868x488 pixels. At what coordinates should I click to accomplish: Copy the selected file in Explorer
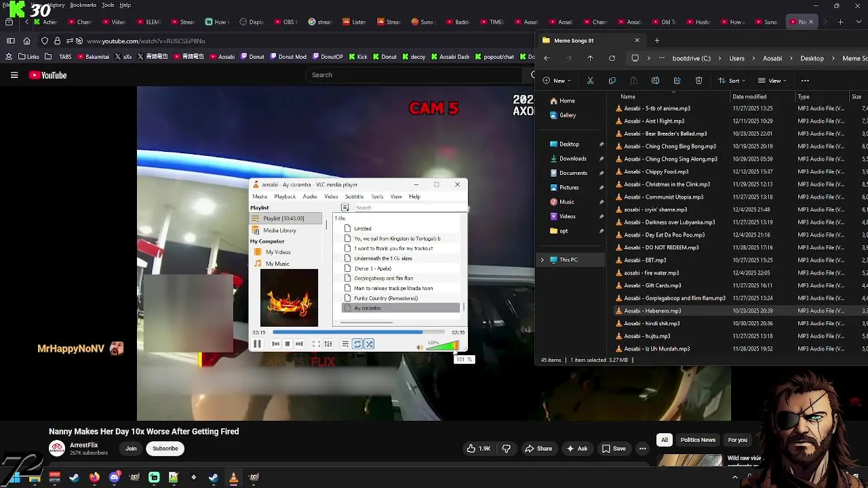point(612,81)
